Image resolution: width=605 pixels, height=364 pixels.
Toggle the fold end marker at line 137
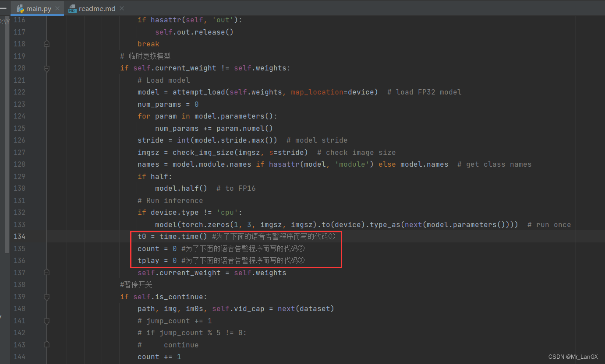[47, 273]
